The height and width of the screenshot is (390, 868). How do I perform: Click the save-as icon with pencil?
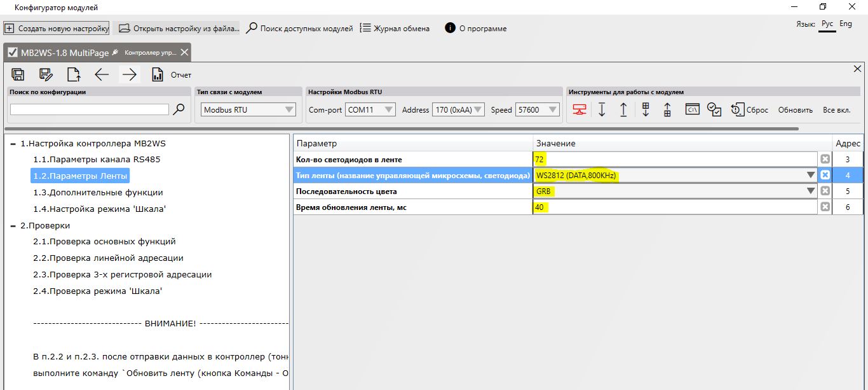point(46,74)
